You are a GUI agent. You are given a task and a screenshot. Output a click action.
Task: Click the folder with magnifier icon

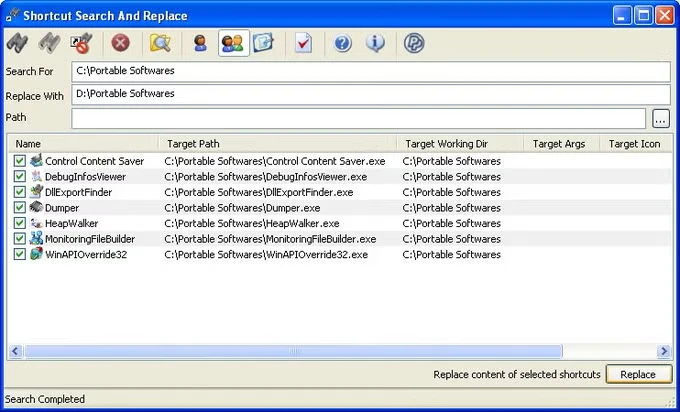[x=160, y=43]
